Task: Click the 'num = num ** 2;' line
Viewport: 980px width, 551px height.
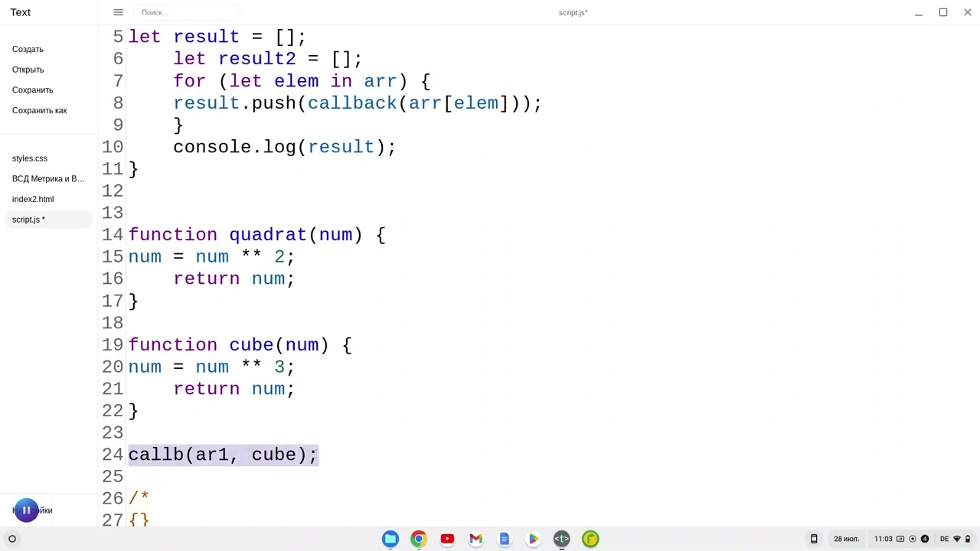Action: pyautogui.click(x=211, y=257)
